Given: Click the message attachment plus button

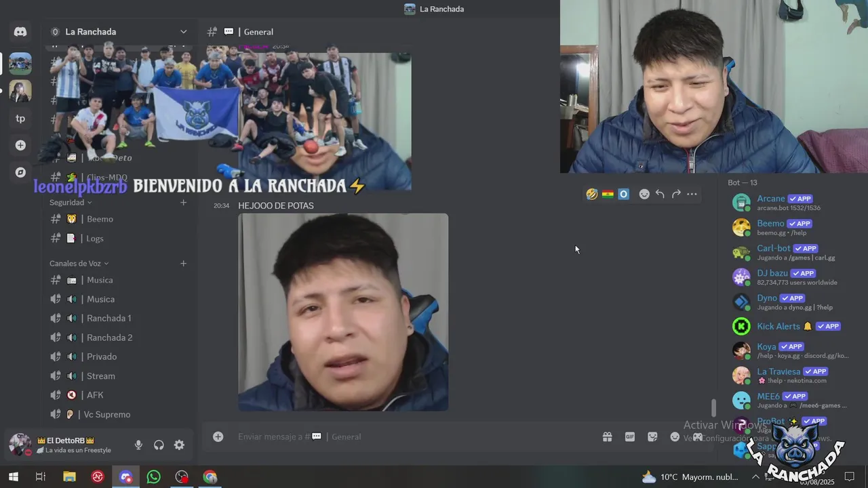Looking at the screenshot, I should 218,437.
